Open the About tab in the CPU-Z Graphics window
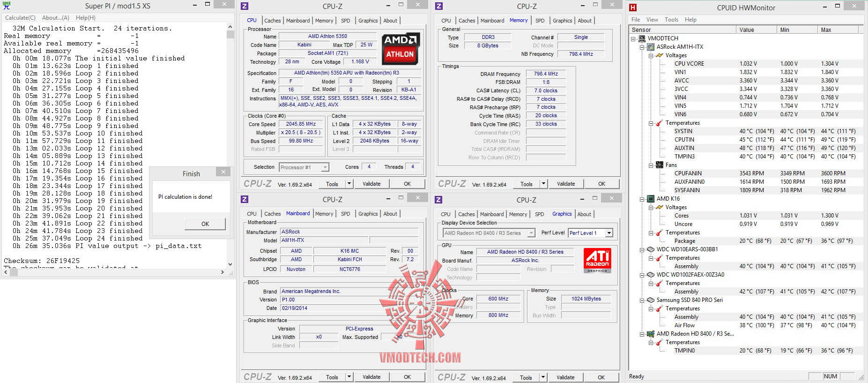The height and width of the screenshot is (383, 868). click(x=584, y=214)
